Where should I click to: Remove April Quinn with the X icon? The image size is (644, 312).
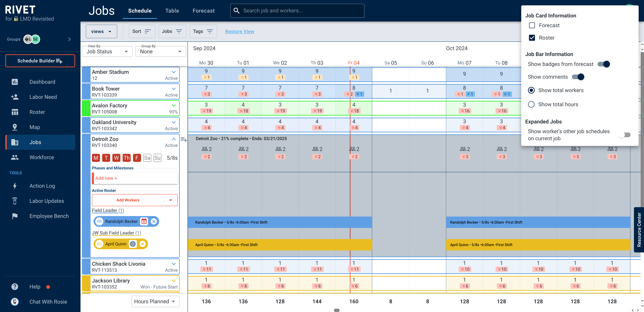pos(143,244)
